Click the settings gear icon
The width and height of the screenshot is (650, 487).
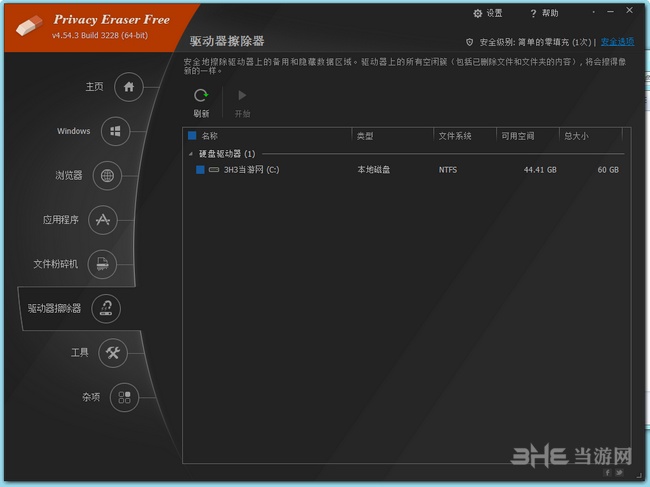478,14
